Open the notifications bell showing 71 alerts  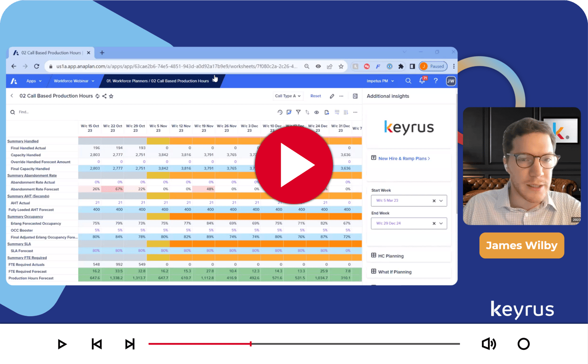click(422, 81)
